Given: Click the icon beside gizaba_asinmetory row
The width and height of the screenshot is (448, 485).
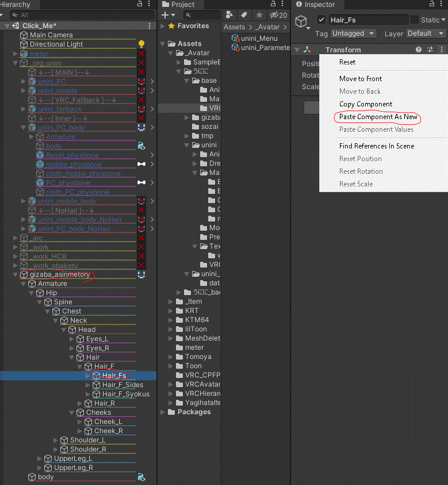Looking at the screenshot, I should (x=141, y=274).
